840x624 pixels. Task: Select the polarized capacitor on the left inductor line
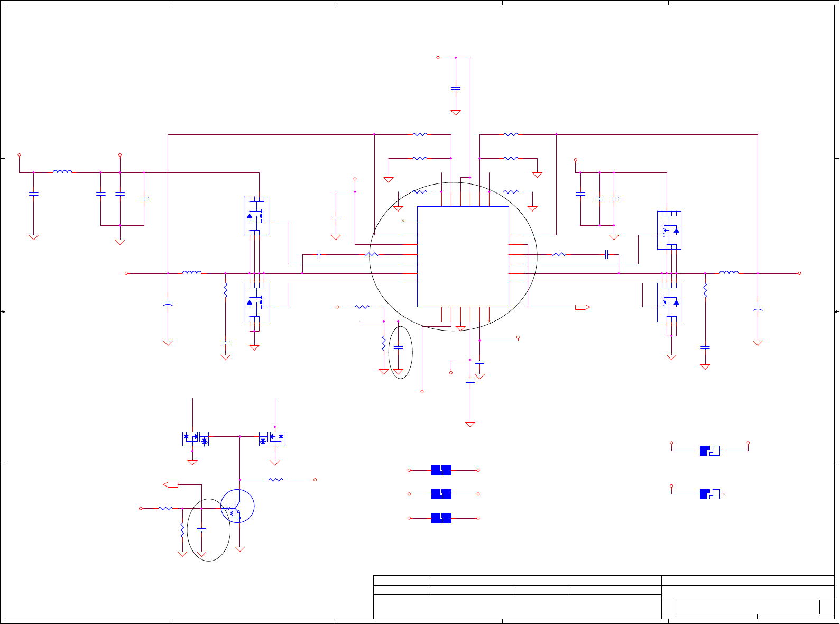pyautogui.click(x=168, y=304)
